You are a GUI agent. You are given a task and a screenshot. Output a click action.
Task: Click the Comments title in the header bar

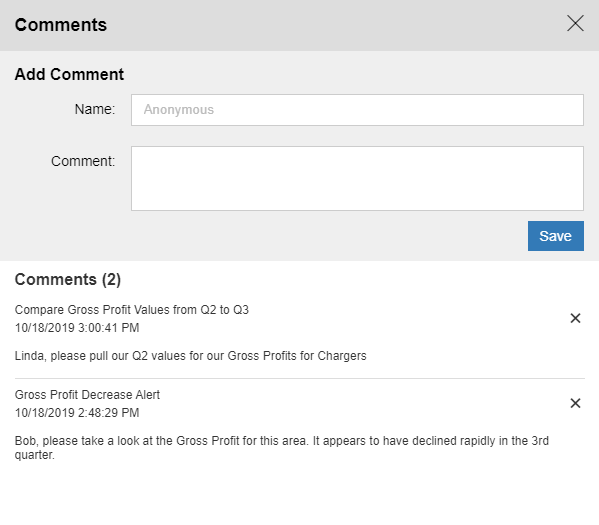click(61, 25)
